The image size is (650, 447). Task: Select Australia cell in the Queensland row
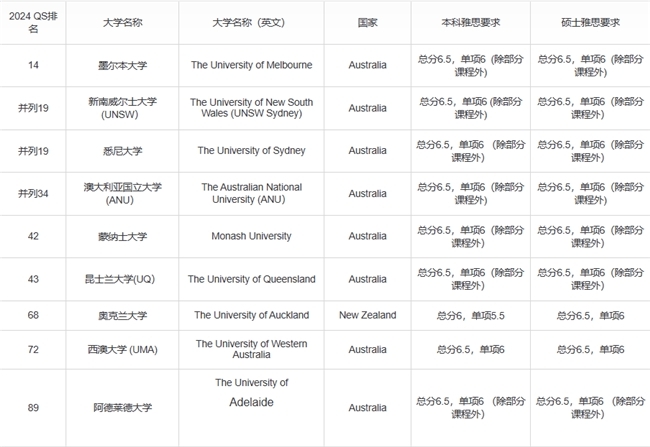click(x=367, y=279)
